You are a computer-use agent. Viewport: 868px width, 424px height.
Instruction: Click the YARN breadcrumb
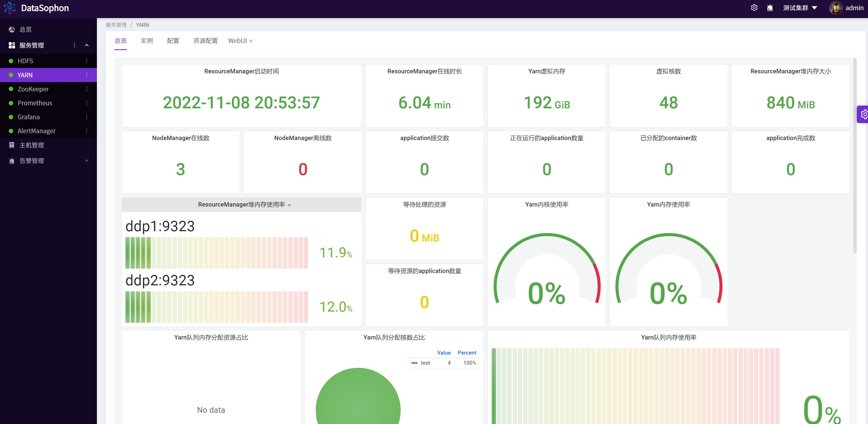tap(142, 25)
